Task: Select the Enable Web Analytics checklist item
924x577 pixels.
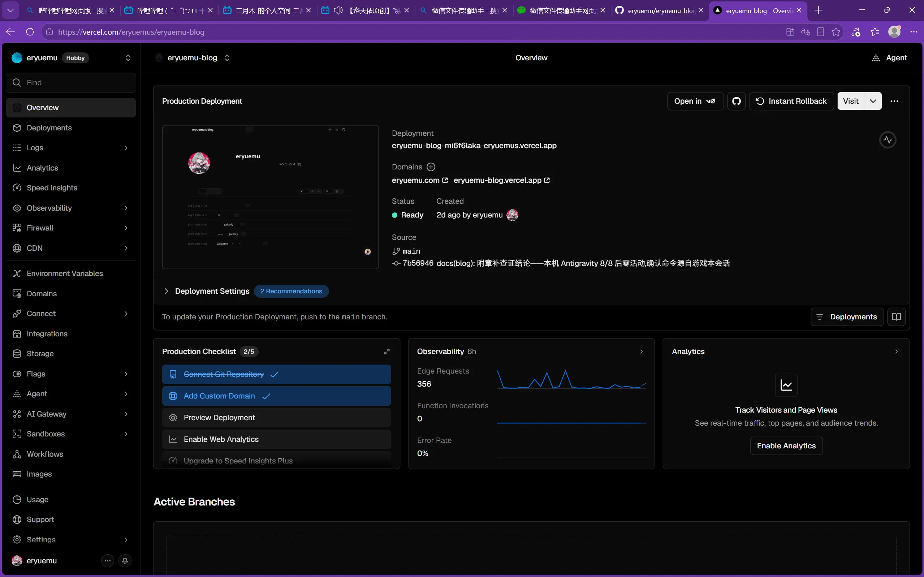Action: pos(276,439)
